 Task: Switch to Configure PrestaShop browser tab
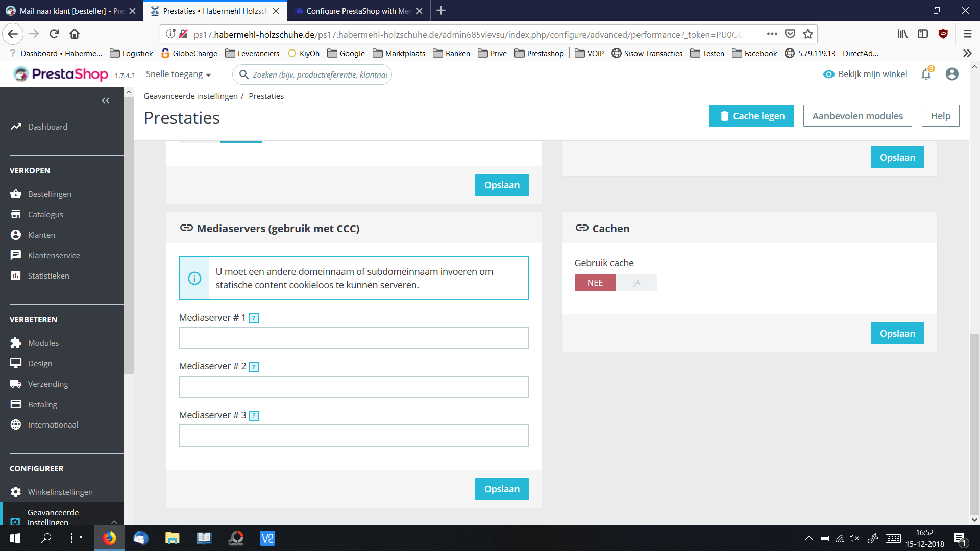click(x=357, y=11)
